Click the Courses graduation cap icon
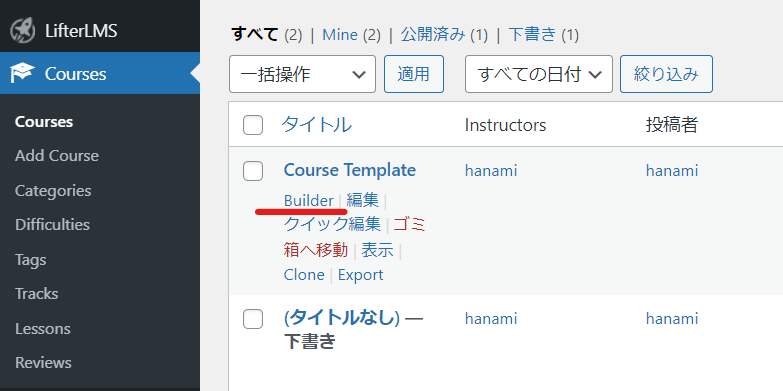 (22, 73)
